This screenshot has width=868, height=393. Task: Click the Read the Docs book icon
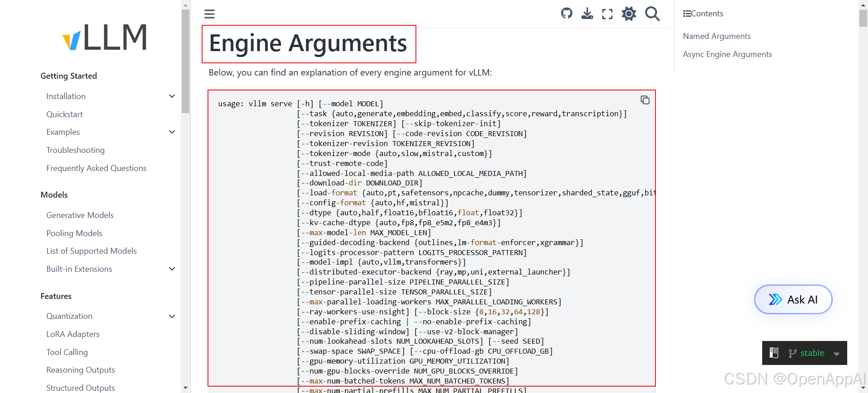(x=774, y=353)
